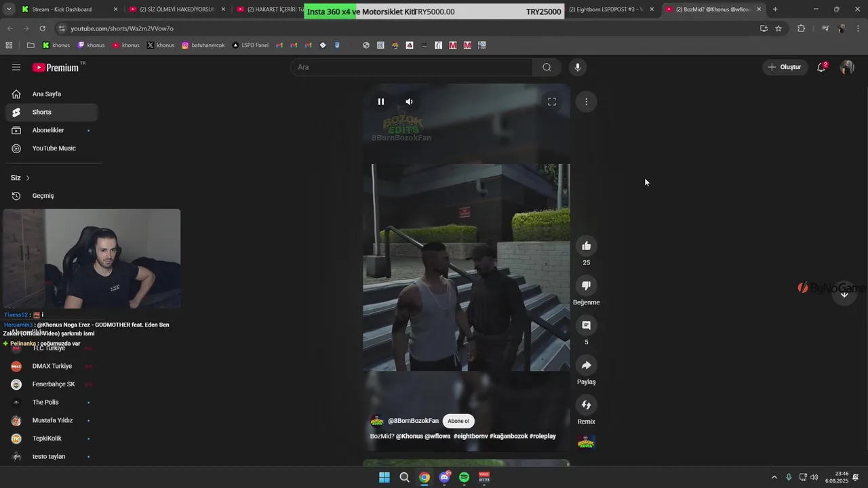The height and width of the screenshot is (488, 868).
Task: Subscribe with the Abone ol button
Action: [x=458, y=421]
